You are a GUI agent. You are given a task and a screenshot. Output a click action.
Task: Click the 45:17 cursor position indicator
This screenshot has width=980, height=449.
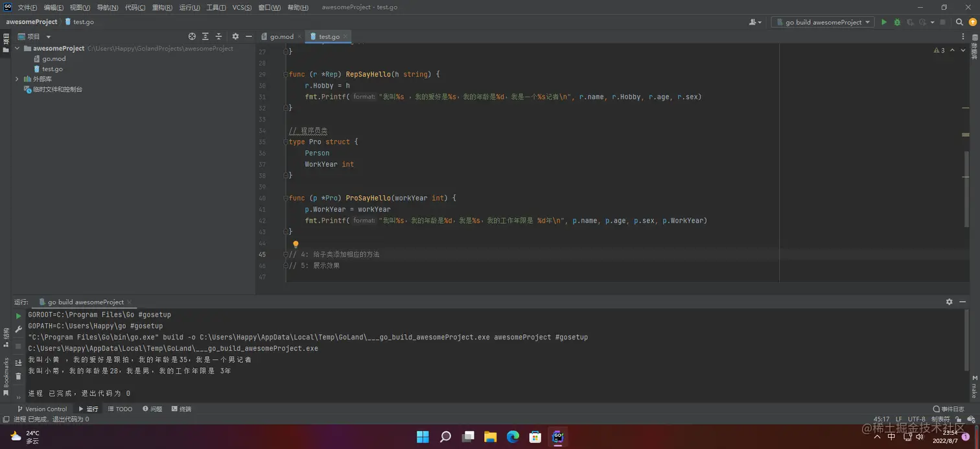[x=881, y=419]
